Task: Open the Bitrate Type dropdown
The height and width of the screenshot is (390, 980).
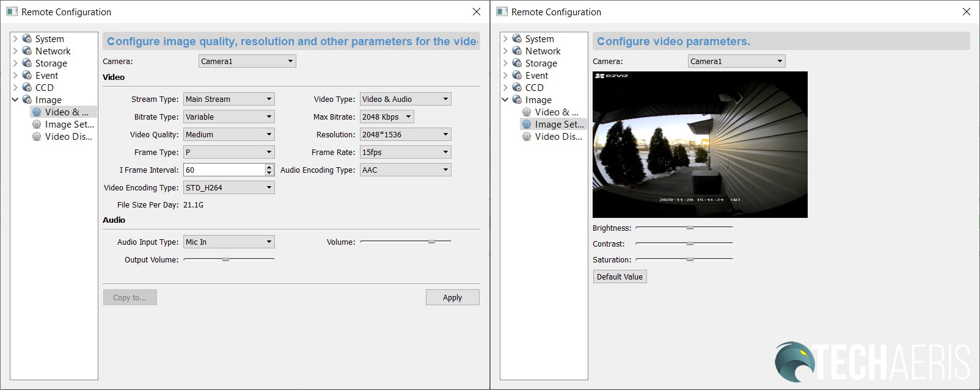Action: (x=229, y=117)
